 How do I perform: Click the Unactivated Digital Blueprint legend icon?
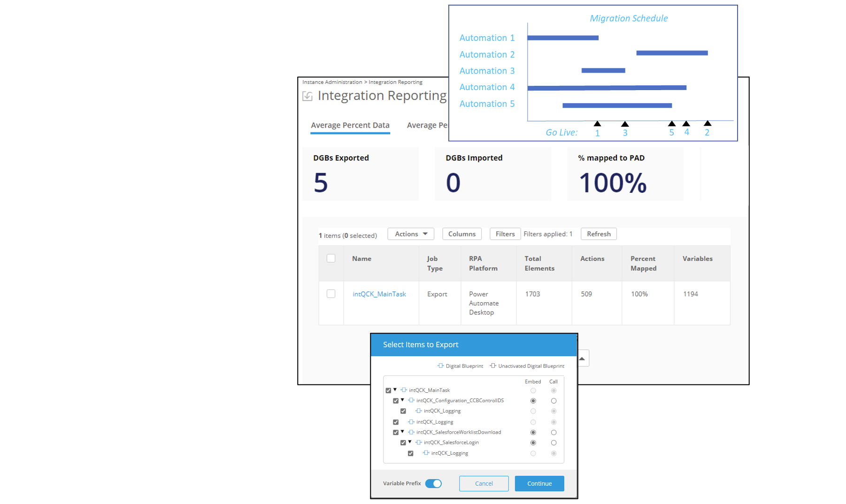[493, 366]
